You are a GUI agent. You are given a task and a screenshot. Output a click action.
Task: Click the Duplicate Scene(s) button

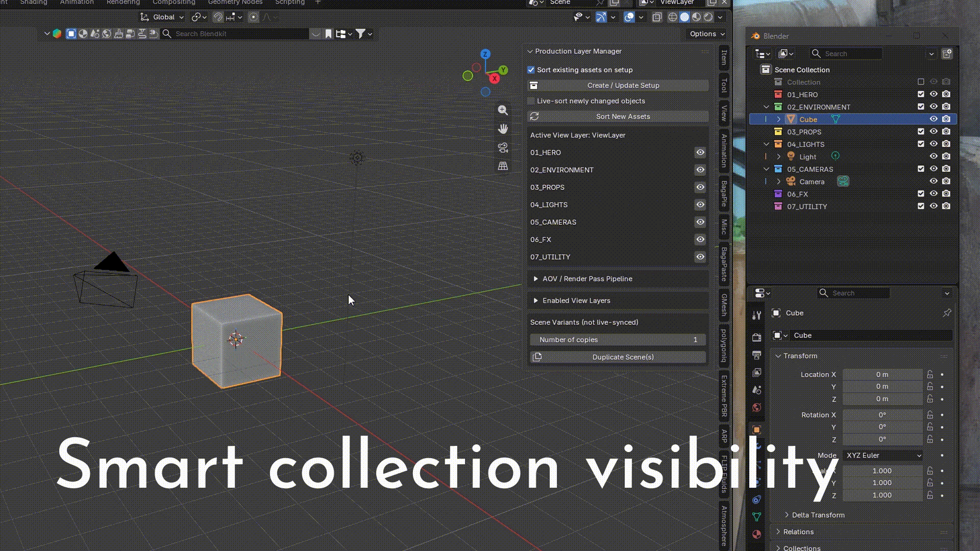coord(618,357)
